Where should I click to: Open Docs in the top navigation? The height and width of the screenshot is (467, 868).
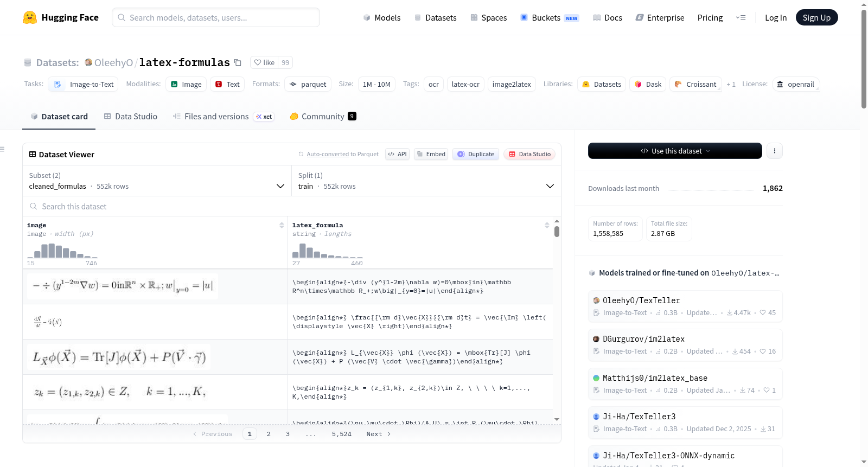pyautogui.click(x=608, y=18)
